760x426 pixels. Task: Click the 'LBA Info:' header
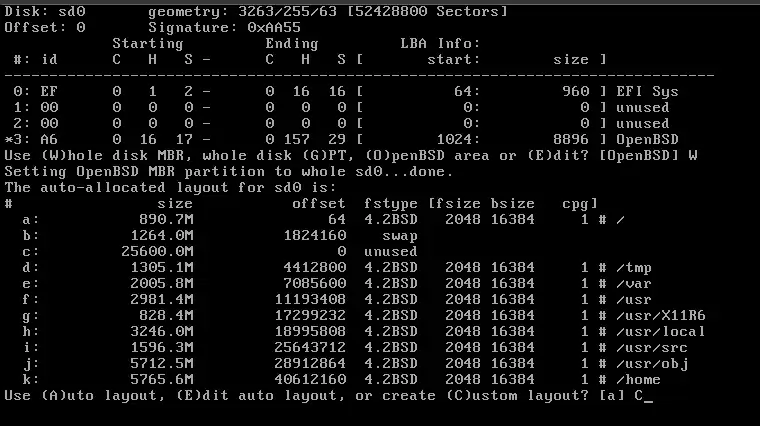[x=440, y=43]
